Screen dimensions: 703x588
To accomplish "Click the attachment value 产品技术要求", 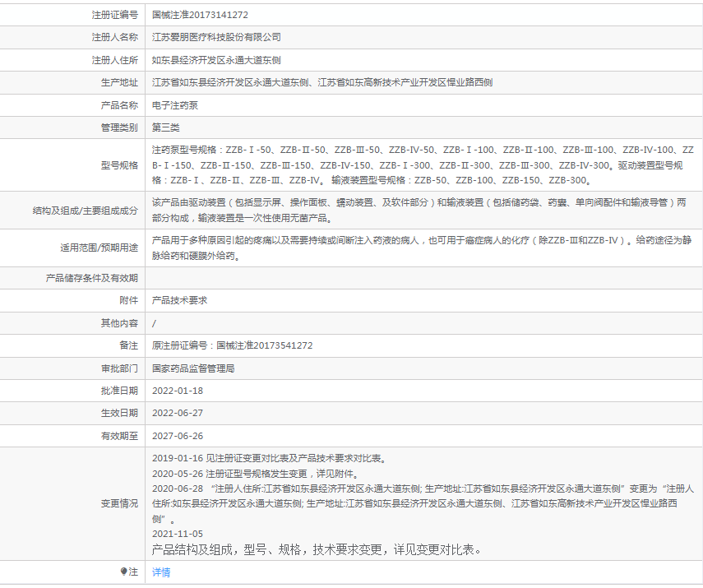I will (180, 300).
